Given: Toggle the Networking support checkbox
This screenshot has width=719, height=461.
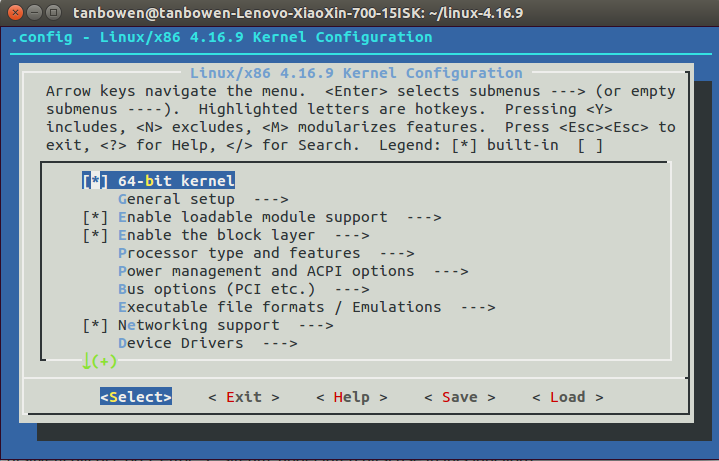Looking at the screenshot, I should pyautogui.click(x=95, y=325).
